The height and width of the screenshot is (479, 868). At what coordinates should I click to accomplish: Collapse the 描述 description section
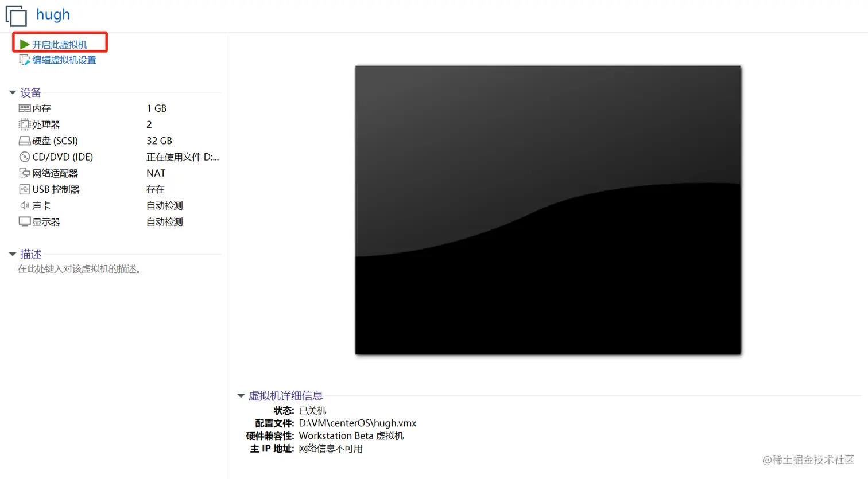13,254
